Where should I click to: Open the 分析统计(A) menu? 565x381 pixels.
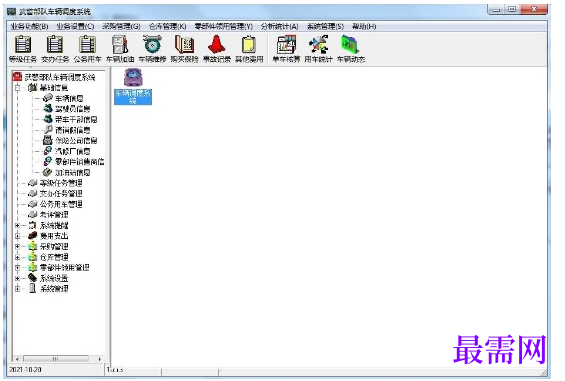pos(280,26)
